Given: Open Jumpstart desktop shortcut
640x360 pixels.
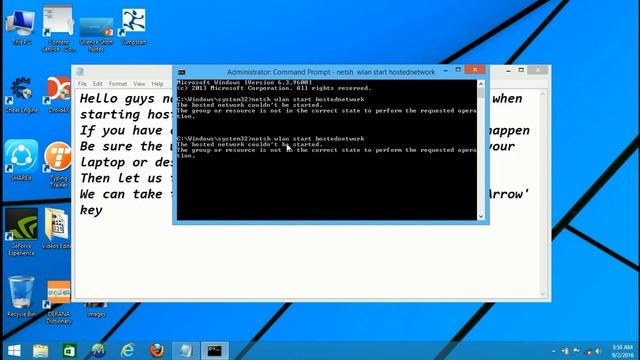Looking at the screenshot, I should pos(134,27).
